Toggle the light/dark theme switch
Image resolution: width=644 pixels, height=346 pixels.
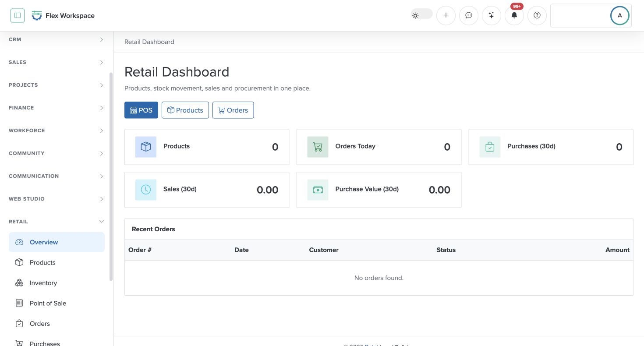point(421,15)
